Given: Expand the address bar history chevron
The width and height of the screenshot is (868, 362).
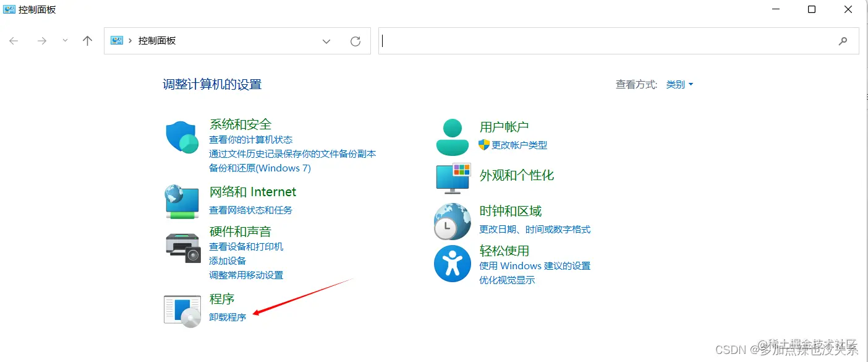Looking at the screenshot, I should (326, 41).
